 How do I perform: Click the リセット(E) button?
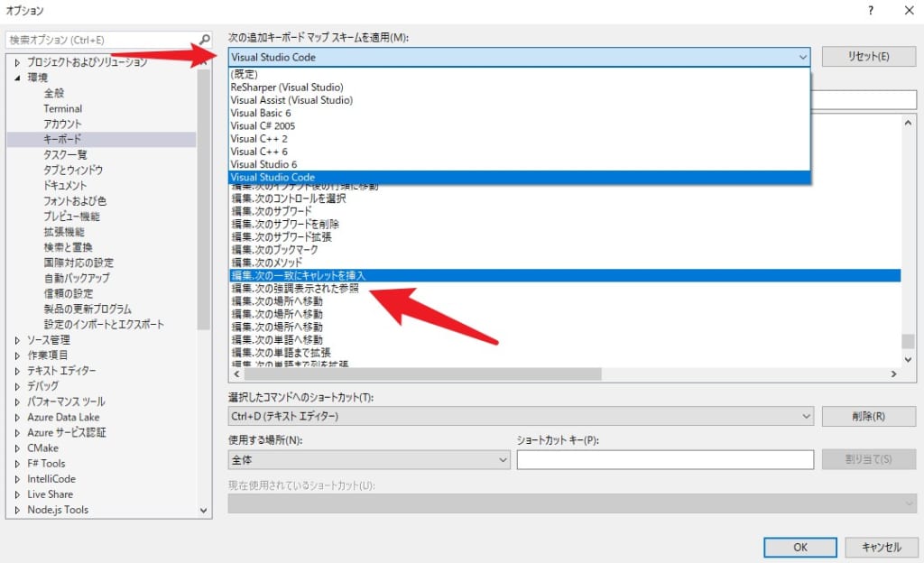click(x=869, y=57)
